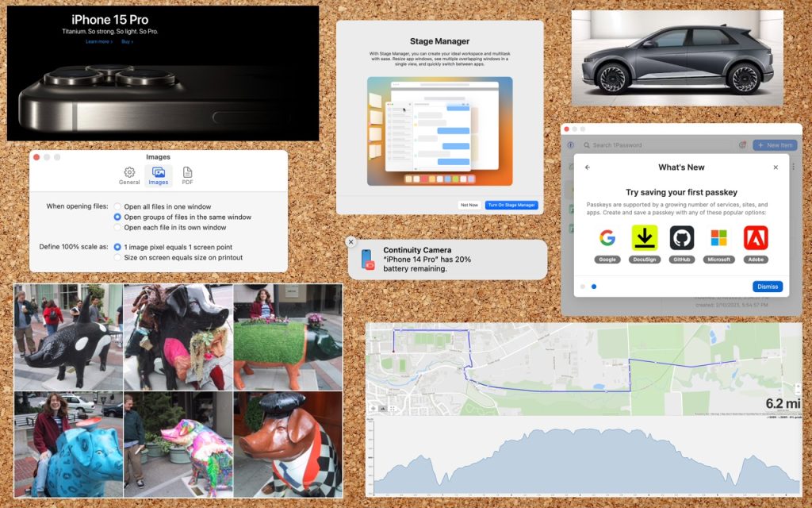Viewport: 812px width, 508px height.
Task: Open the General preferences tab
Action: (x=129, y=175)
